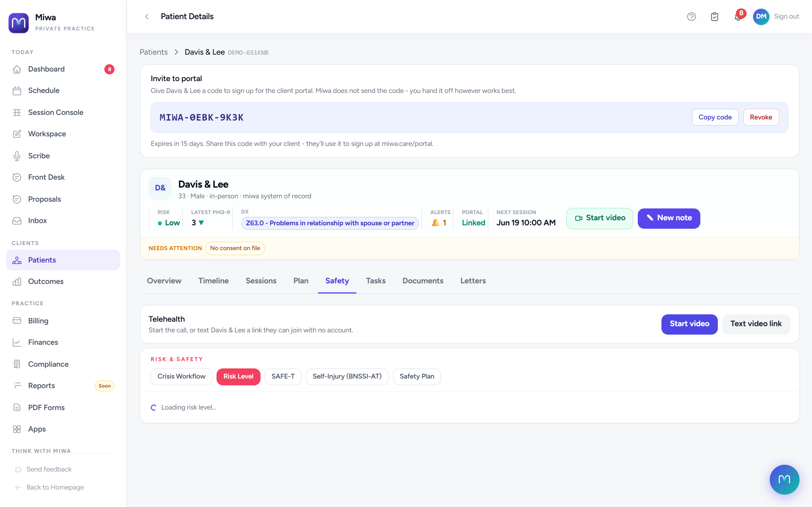
Task: Switch to the Documents tab
Action: coord(423,281)
